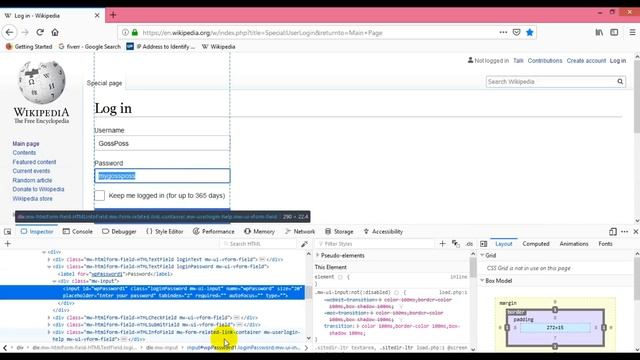The image size is (640, 360).
Task: Expand the Pseudo-elements section
Action: click(318, 256)
